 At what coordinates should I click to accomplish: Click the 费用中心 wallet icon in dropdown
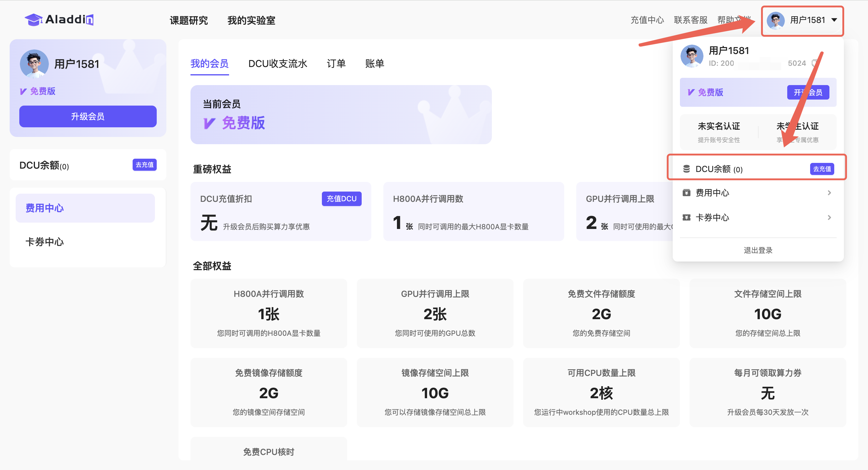point(686,193)
